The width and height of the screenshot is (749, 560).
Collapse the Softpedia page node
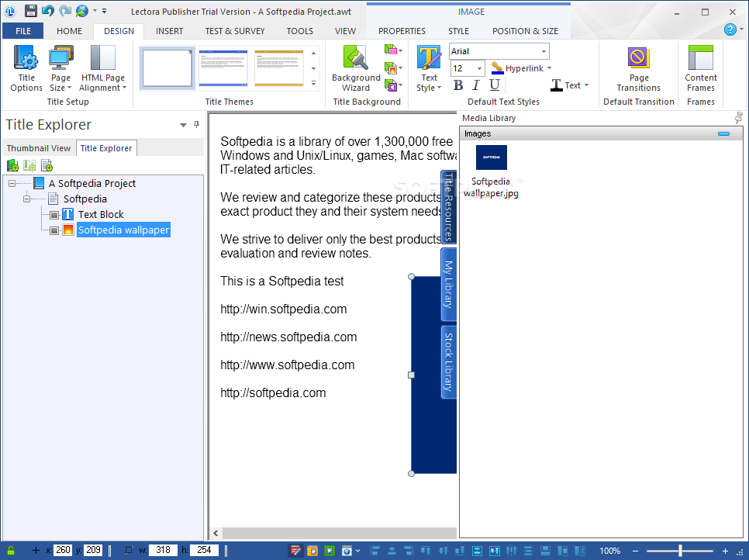[26, 199]
